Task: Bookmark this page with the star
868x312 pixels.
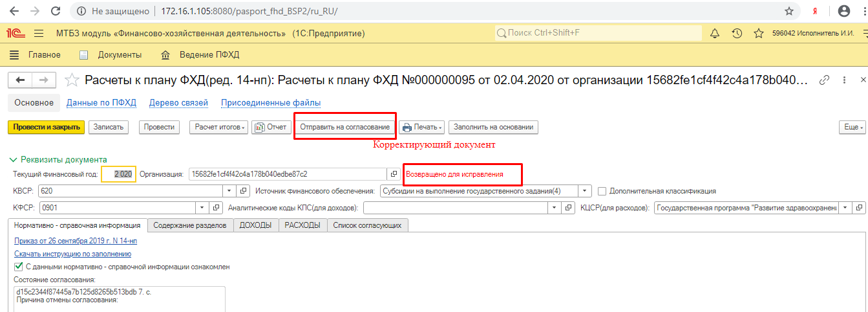Action: click(x=789, y=11)
